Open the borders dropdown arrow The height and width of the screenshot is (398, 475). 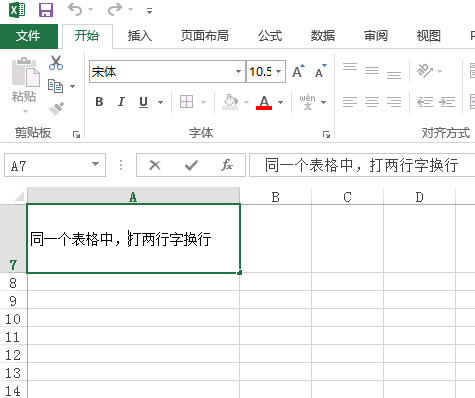click(203, 102)
